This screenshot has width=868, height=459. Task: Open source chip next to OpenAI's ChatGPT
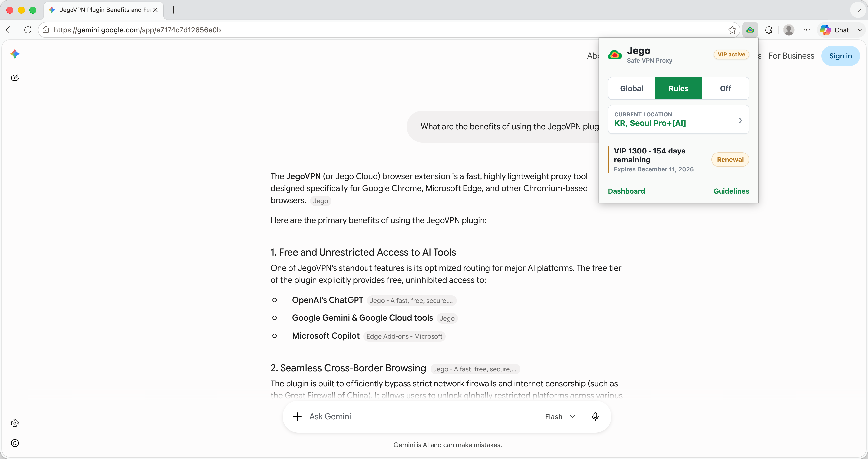point(411,300)
